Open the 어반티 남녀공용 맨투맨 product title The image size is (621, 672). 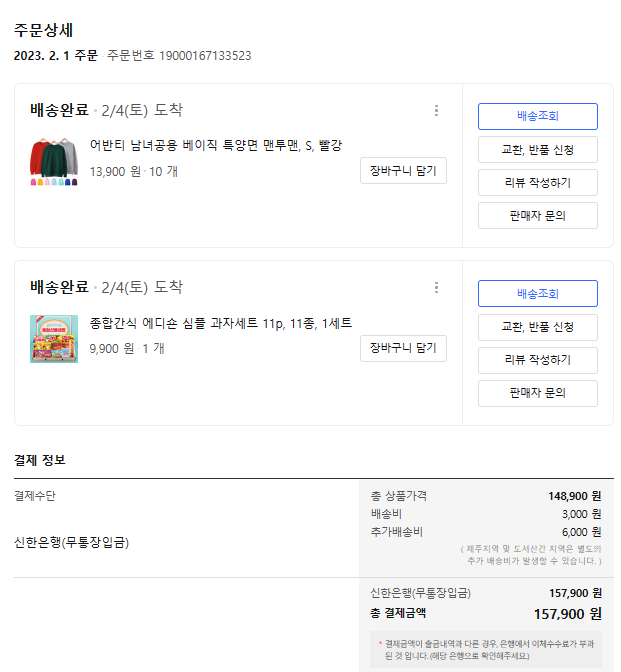(216, 146)
